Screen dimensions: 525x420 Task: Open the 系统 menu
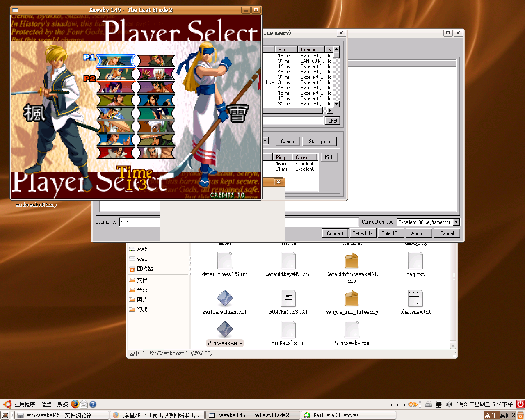[x=62, y=404]
